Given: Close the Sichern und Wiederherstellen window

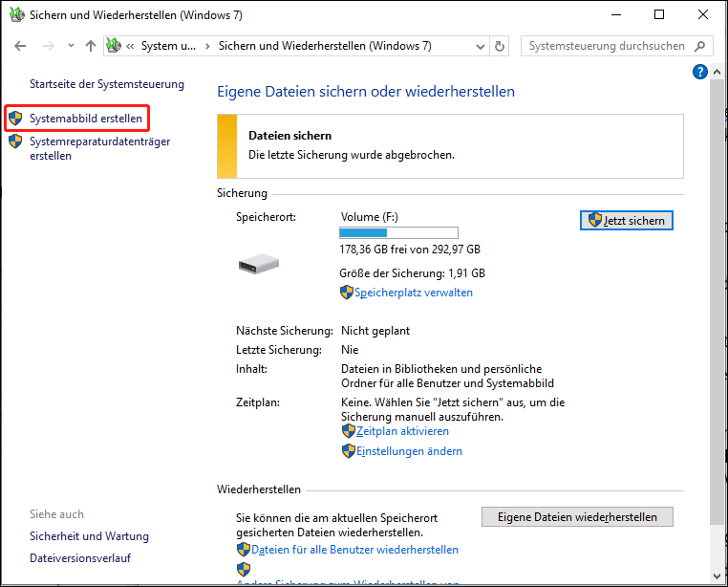Looking at the screenshot, I should [703, 14].
